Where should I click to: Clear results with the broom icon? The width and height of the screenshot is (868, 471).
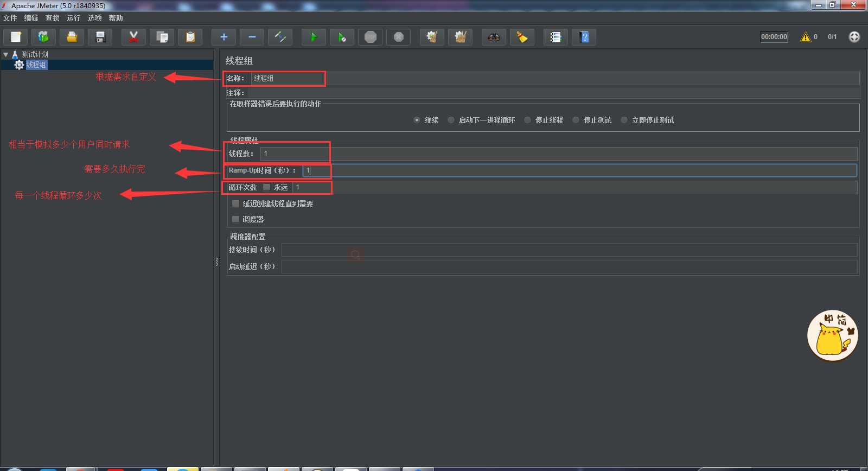point(432,37)
